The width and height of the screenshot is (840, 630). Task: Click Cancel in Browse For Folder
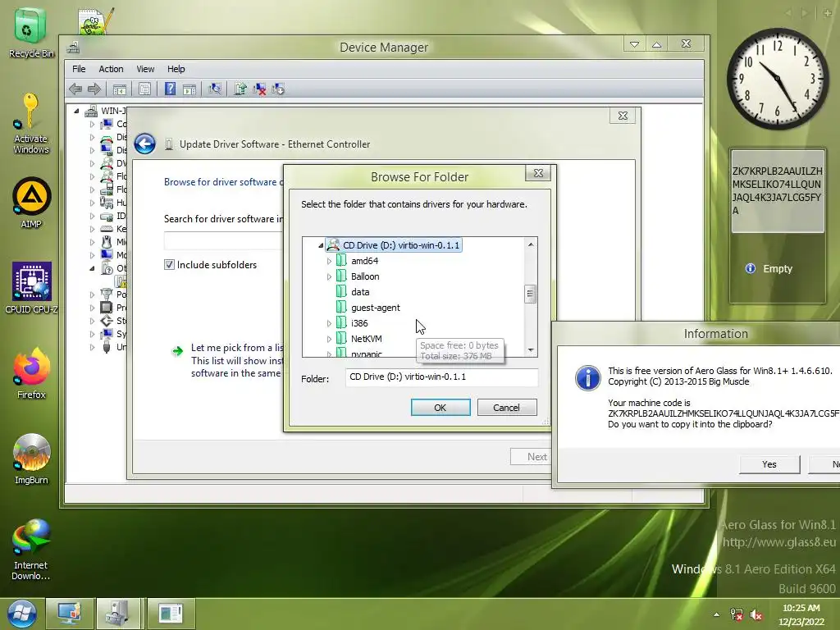506,407
